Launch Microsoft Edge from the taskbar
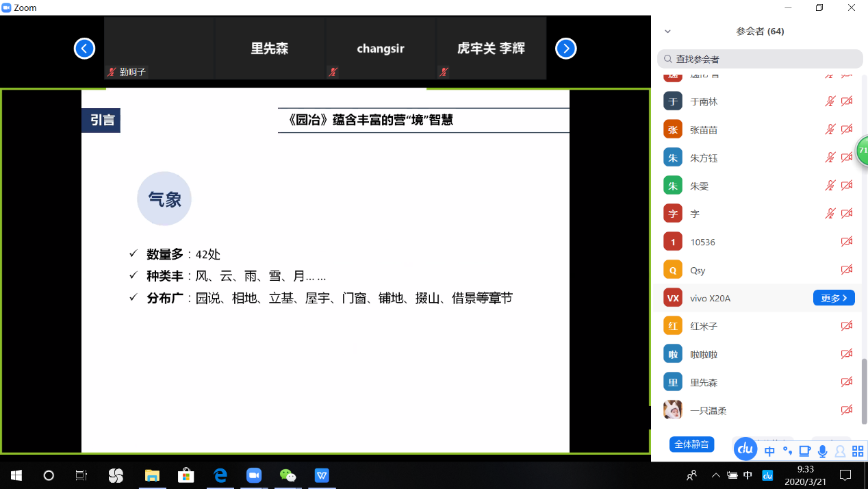Screen dimensions: 868x489 (220, 475)
